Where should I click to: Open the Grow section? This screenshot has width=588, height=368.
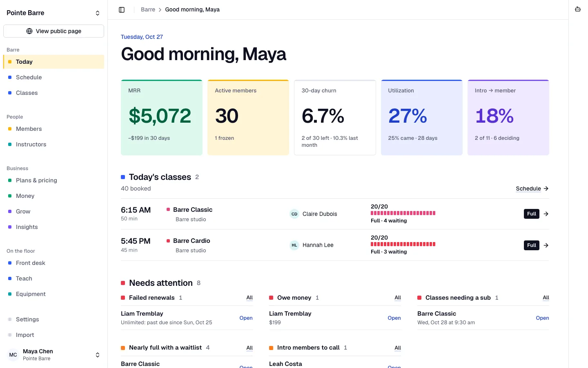53,211
